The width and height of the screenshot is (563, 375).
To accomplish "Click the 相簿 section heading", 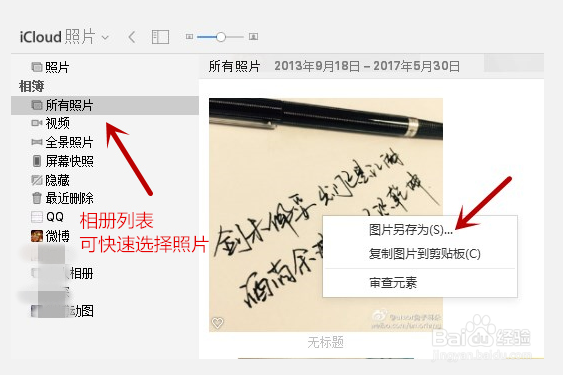I will (31, 86).
